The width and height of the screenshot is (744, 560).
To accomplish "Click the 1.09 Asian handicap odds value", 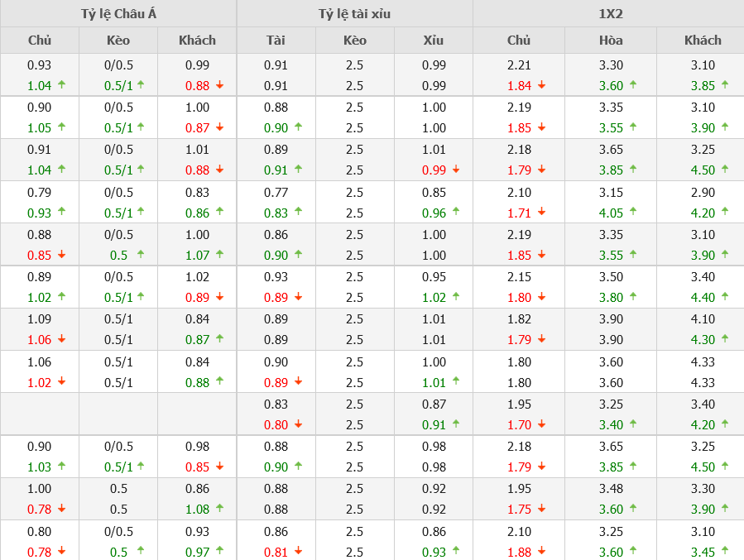I will (39, 318).
